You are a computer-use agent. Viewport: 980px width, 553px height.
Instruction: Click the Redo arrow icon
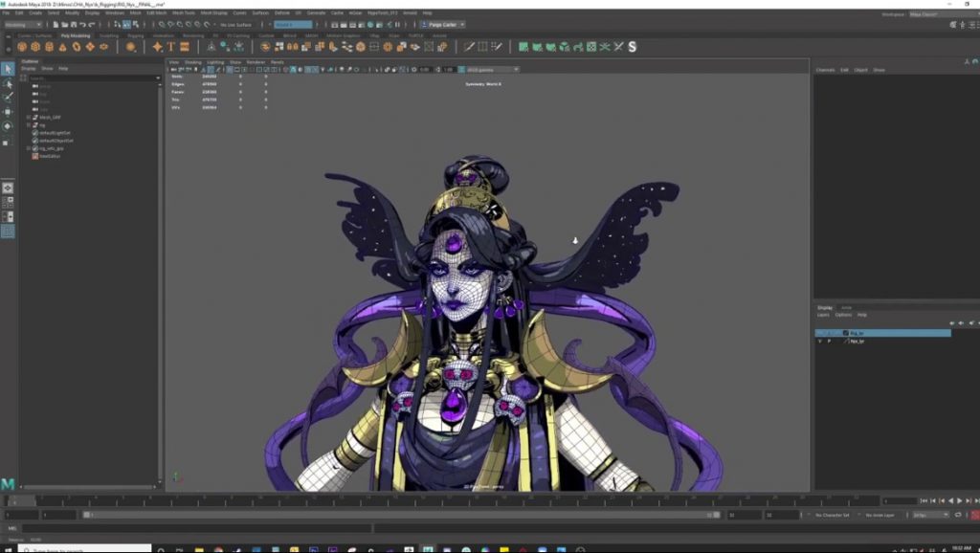92,24
